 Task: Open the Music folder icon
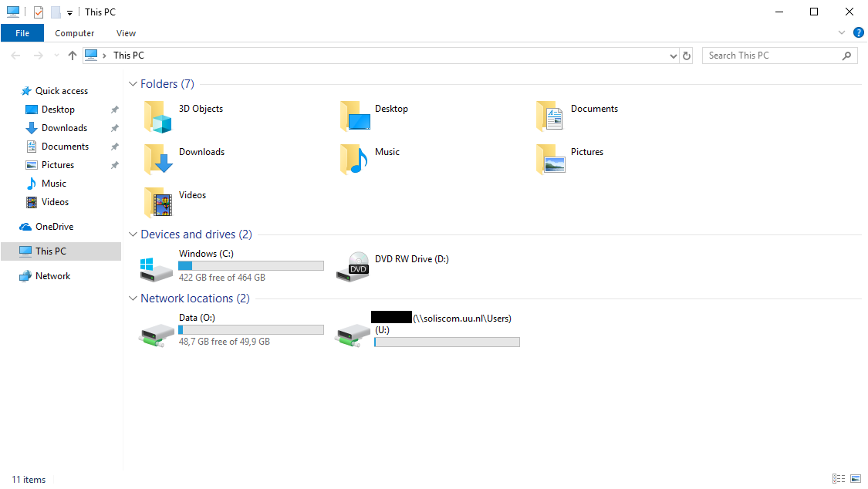tap(354, 160)
